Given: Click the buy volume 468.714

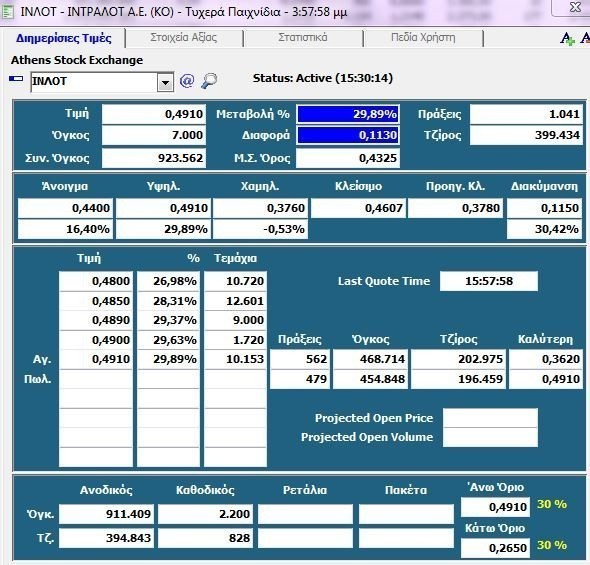Looking at the screenshot, I should pyautogui.click(x=371, y=359).
